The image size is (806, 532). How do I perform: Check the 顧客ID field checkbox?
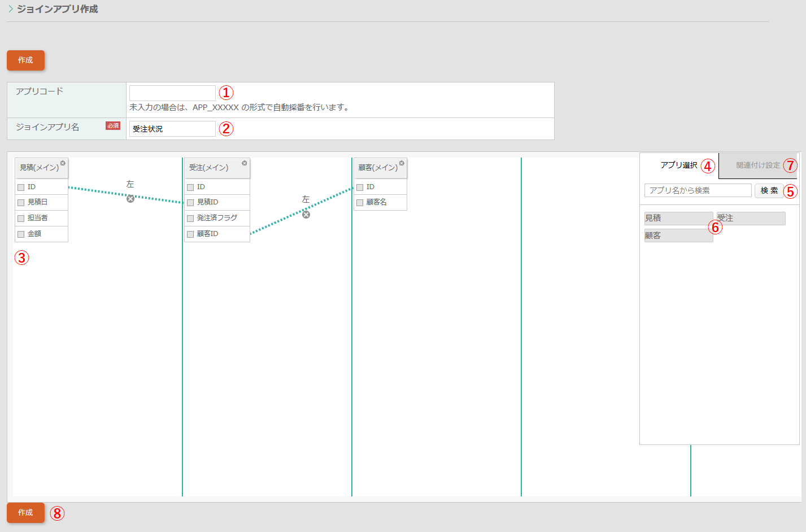[x=190, y=234]
